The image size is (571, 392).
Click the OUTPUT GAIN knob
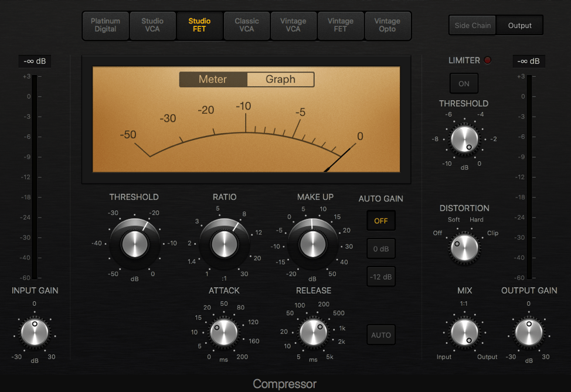(529, 332)
